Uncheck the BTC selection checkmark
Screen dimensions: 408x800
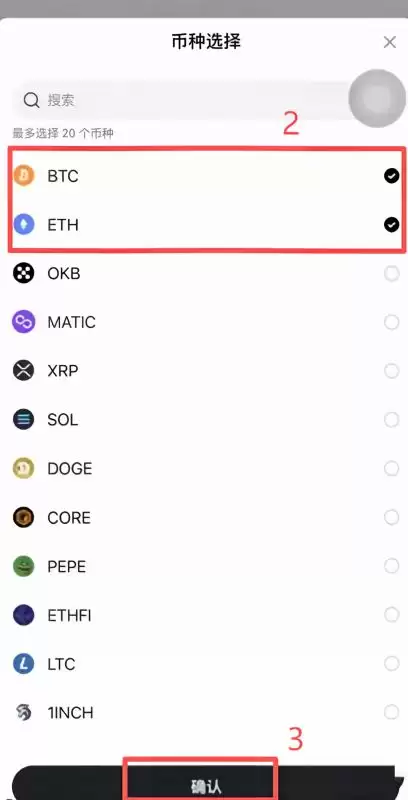pyautogui.click(x=392, y=176)
